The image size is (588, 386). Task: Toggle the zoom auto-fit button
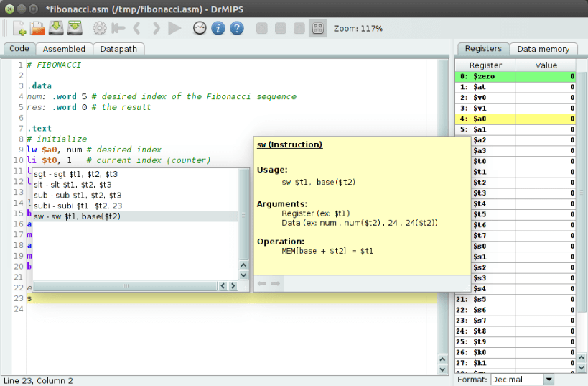pos(317,29)
